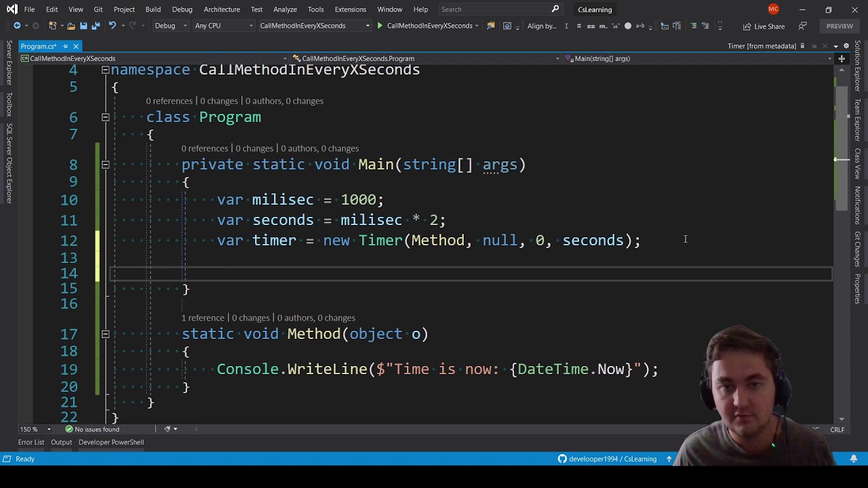Click the Navigate Backward arrow icon
Image resolution: width=868 pixels, height=488 pixels.
(x=17, y=26)
